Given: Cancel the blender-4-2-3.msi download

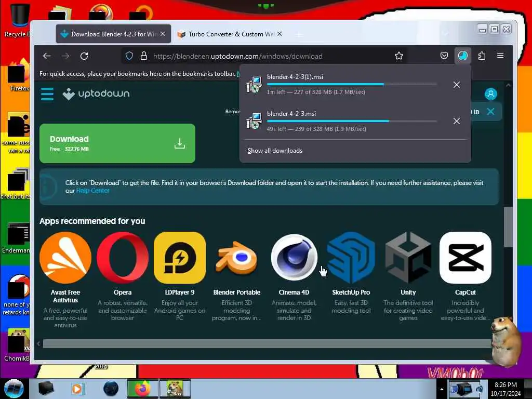Looking at the screenshot, I should pyautogui.click(x=457, y=121).
